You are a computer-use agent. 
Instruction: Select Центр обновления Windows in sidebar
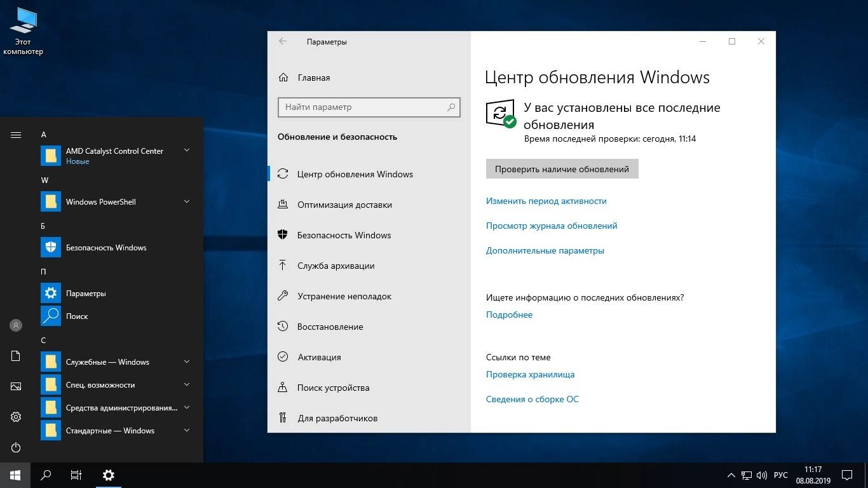coord(369,174)
